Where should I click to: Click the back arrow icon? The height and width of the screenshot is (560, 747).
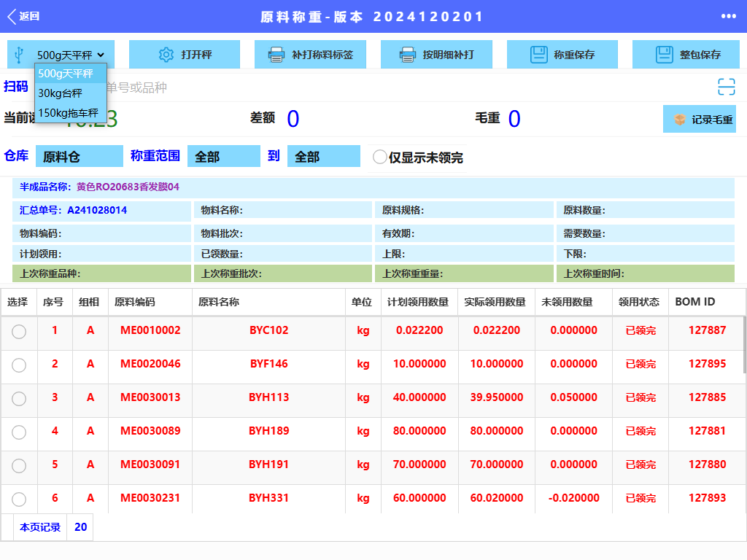pos(12,16)
